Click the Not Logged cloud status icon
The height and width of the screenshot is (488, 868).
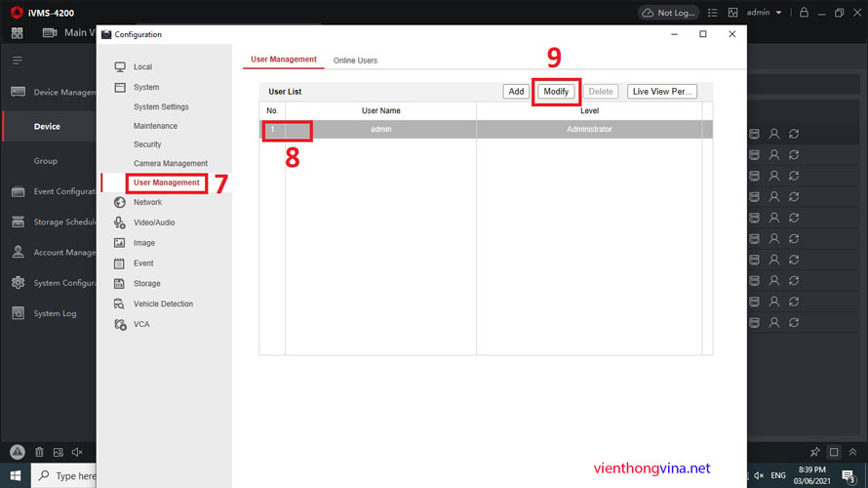pos(669,13)
